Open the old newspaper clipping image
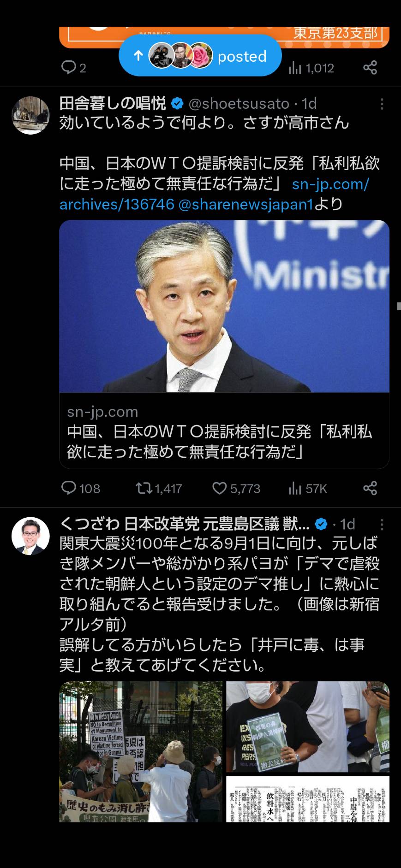Viewport: 401px width, 868px height. pos(308,799)
